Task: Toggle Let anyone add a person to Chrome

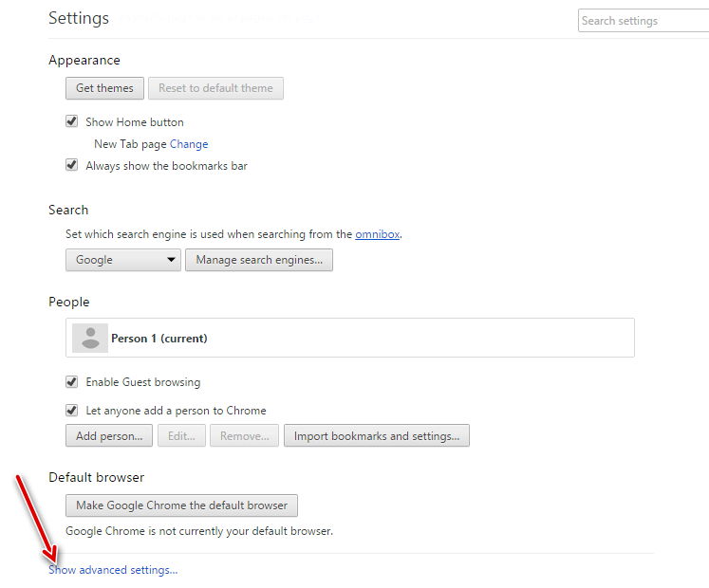Action: pyautogui.click(x=71, y=411)
